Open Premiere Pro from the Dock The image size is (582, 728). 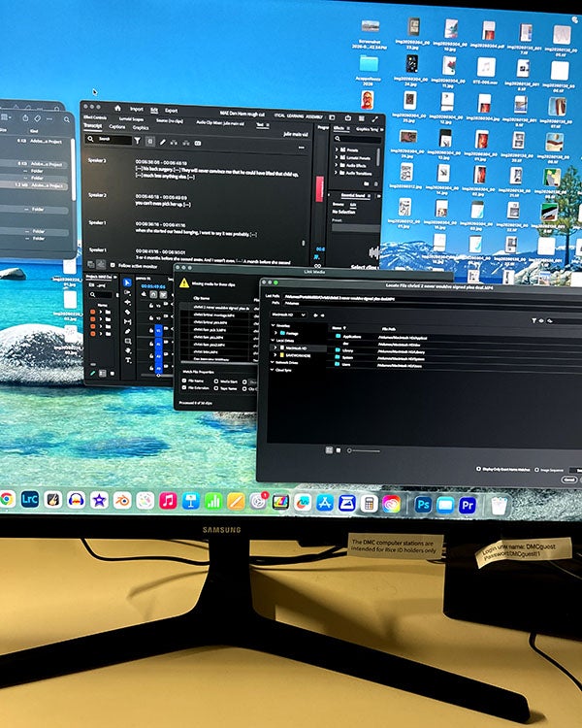468,505
